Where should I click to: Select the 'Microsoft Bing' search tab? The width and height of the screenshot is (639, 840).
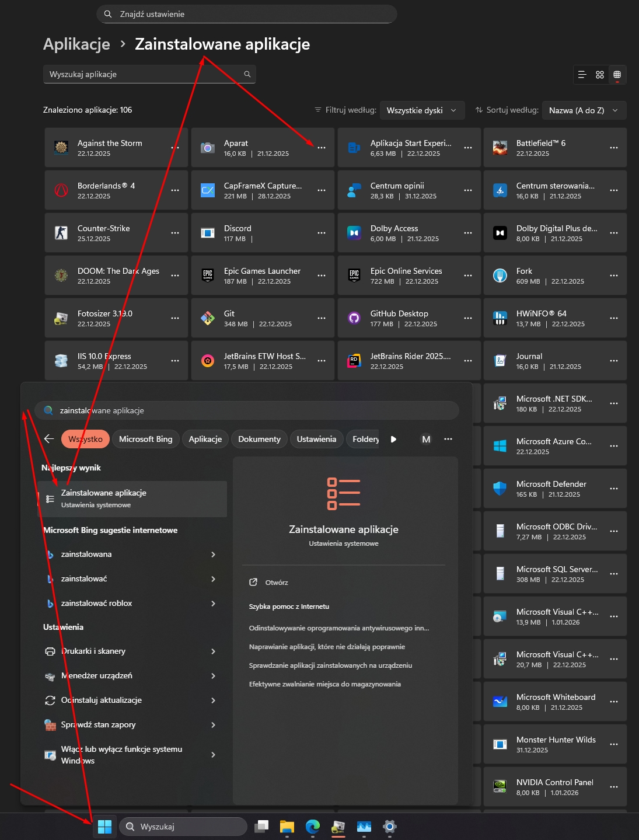click(x=145, y=439)
